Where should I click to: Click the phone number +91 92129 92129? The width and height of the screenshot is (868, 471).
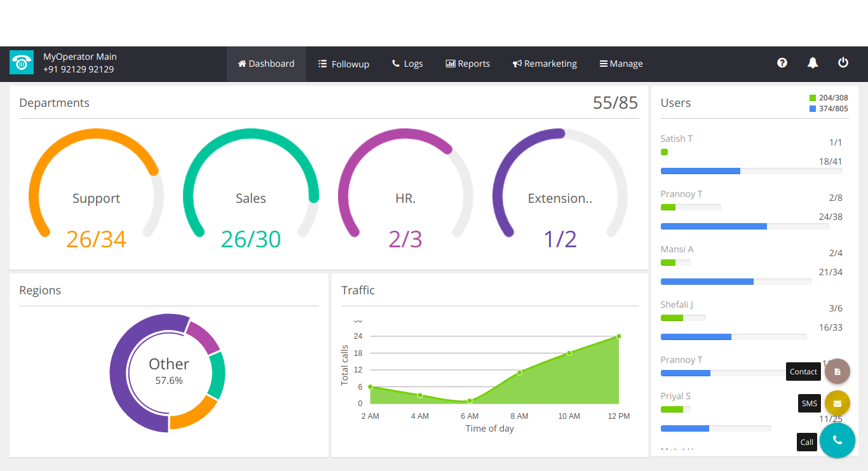click(x=78, y=69)
